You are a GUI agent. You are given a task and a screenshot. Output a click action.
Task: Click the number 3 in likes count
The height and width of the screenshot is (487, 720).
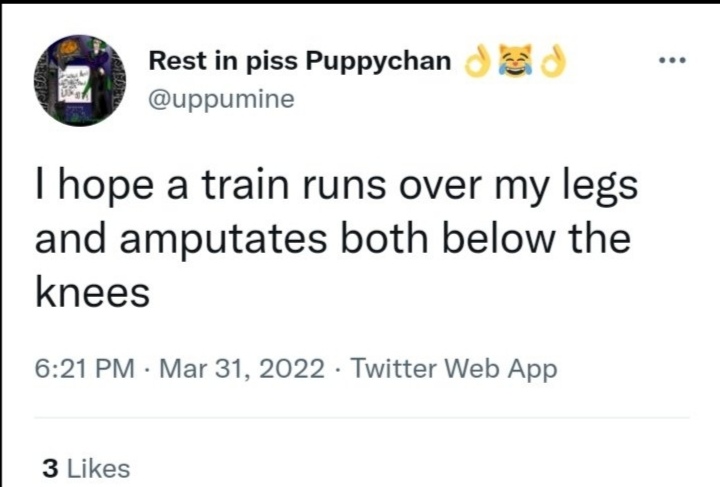(50, 469)
